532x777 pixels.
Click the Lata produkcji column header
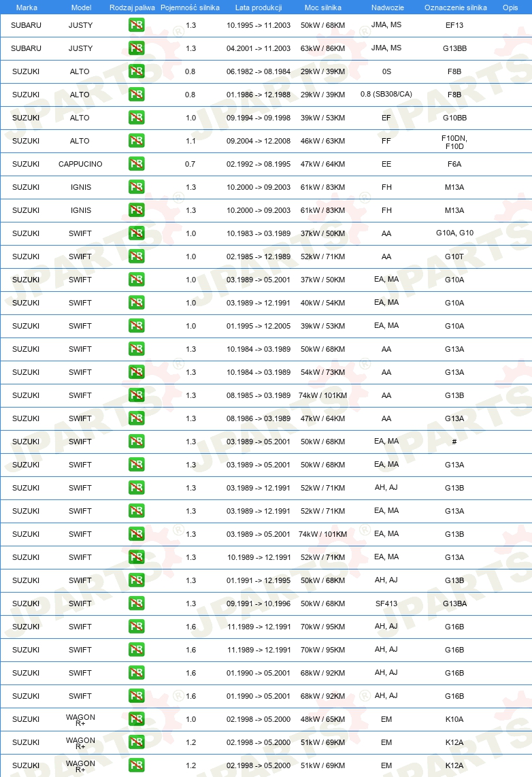(x=259, y=7)
